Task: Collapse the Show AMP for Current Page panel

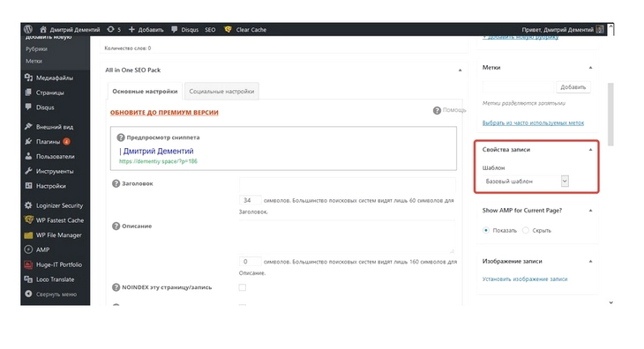Action: (590, 211)
